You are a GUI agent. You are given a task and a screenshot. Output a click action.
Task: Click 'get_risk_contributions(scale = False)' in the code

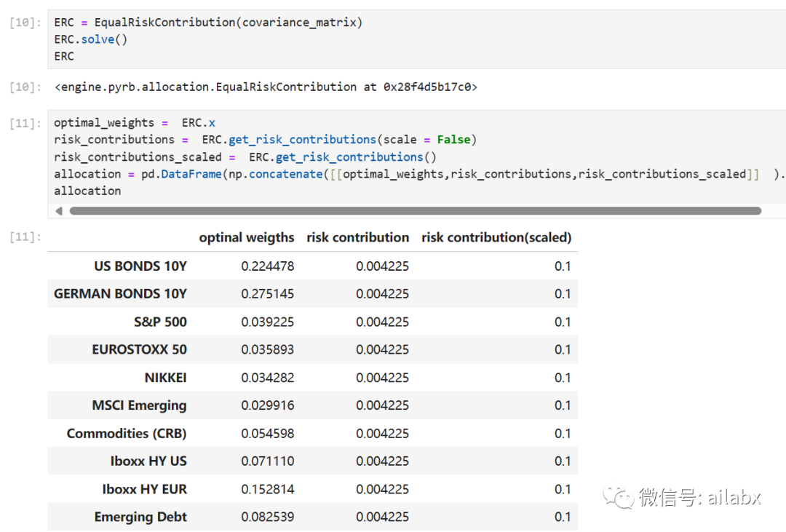pyautogui.click(x=352, y=140)
